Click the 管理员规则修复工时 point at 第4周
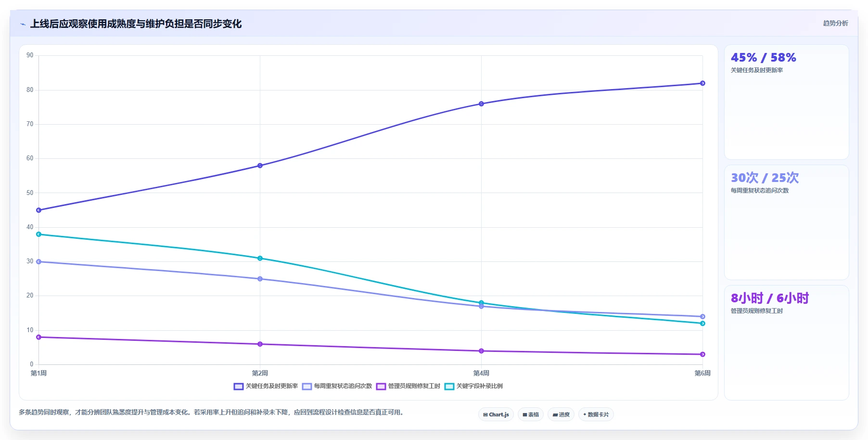The width and height of the screenshot is (868, 440). pyautogui.click(x=481, y=351)
